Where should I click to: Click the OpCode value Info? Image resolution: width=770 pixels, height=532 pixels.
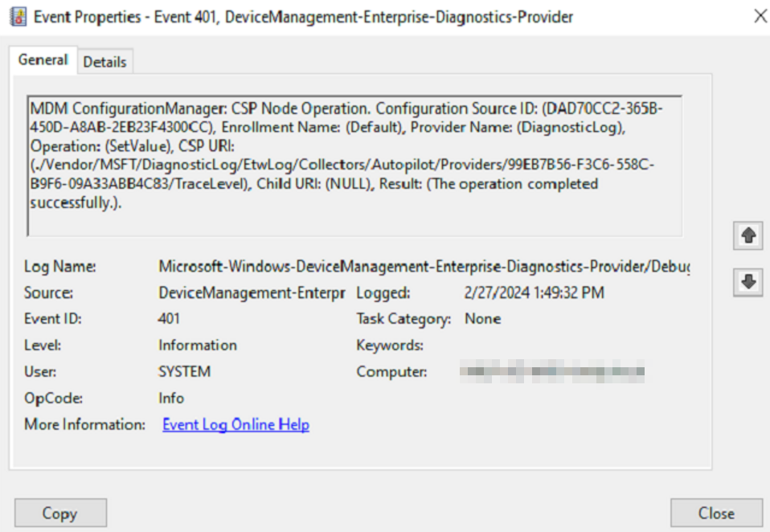pos(171,398)
